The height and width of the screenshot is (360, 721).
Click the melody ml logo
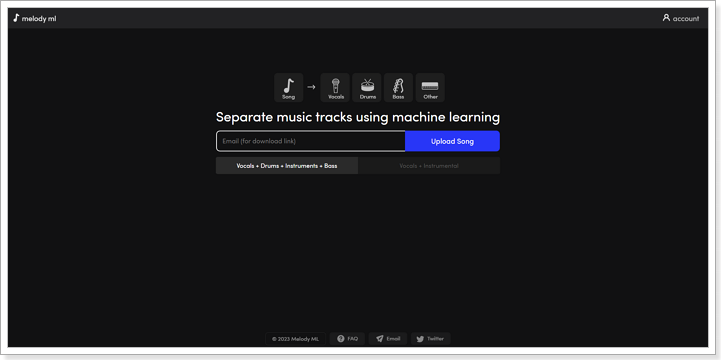(34, 18)
